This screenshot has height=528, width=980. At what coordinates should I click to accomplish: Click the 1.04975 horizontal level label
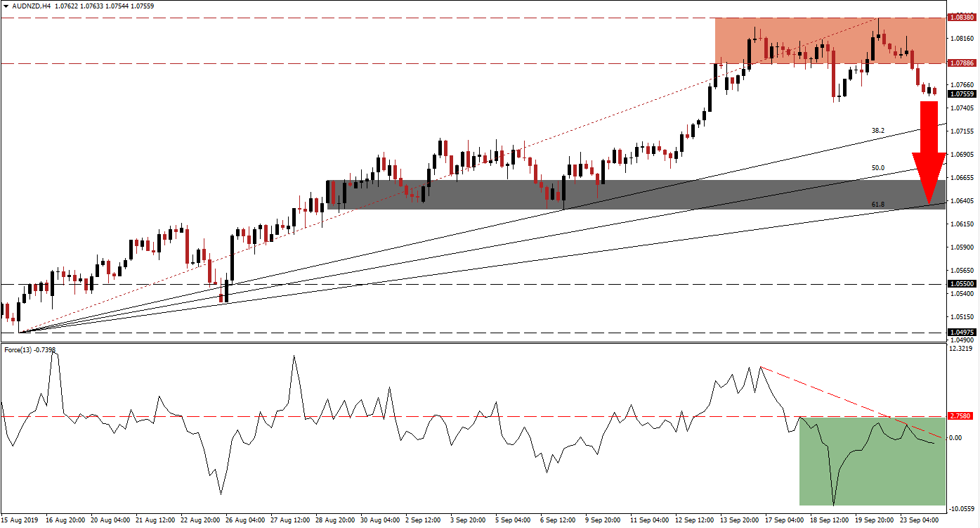tap(960, 333)
